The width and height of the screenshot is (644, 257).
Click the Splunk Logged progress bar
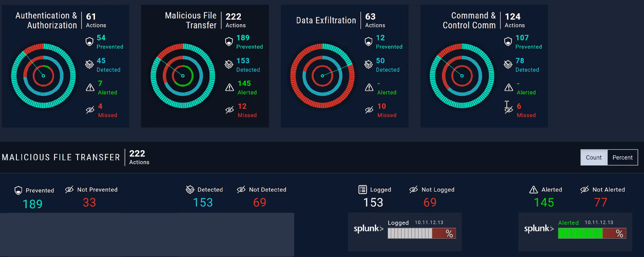[421, 233]
